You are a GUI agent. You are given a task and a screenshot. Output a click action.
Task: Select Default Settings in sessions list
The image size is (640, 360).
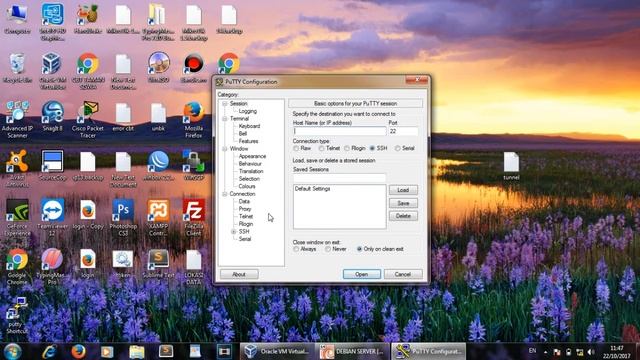coord(313,189)
